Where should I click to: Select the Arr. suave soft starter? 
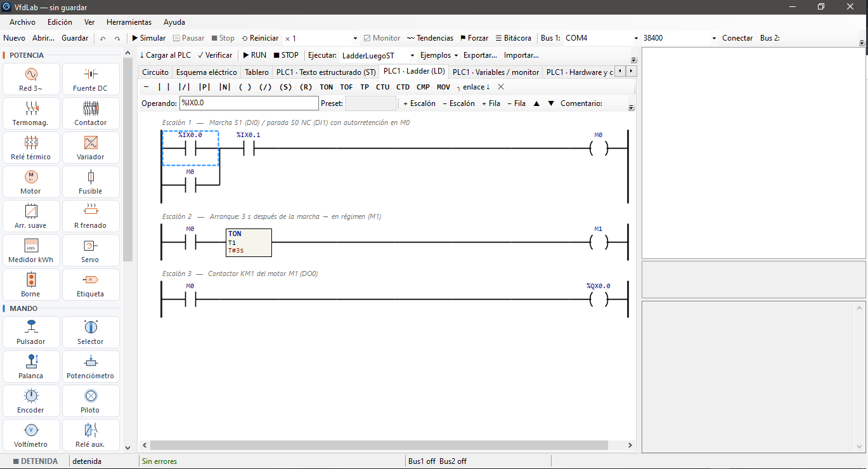31,216
